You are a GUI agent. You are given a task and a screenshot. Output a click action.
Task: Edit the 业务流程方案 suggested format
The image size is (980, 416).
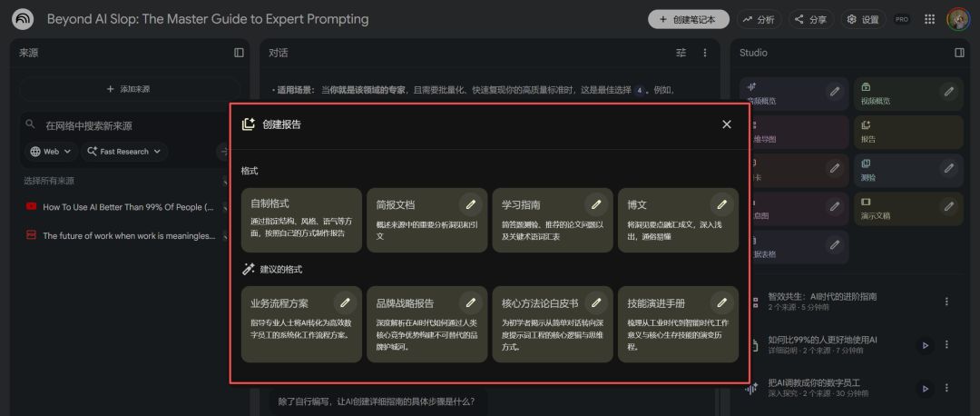pyautogui.click(x=344, y=302)
